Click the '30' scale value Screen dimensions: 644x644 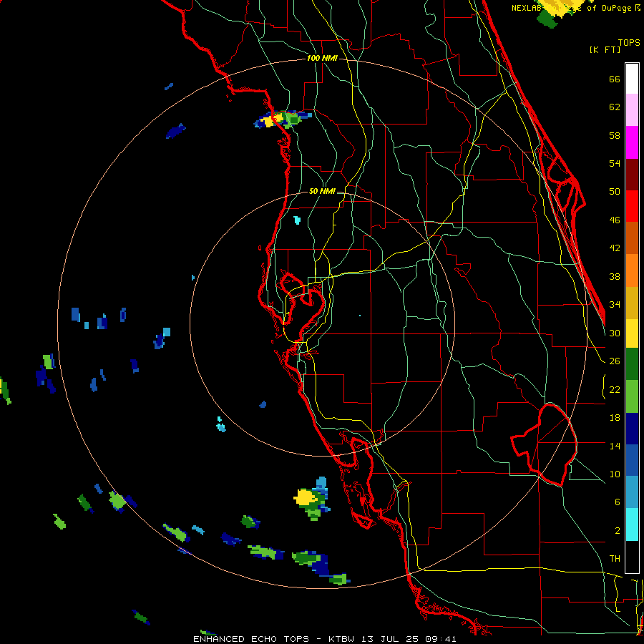pyautogui.click(x=615, y=333)
